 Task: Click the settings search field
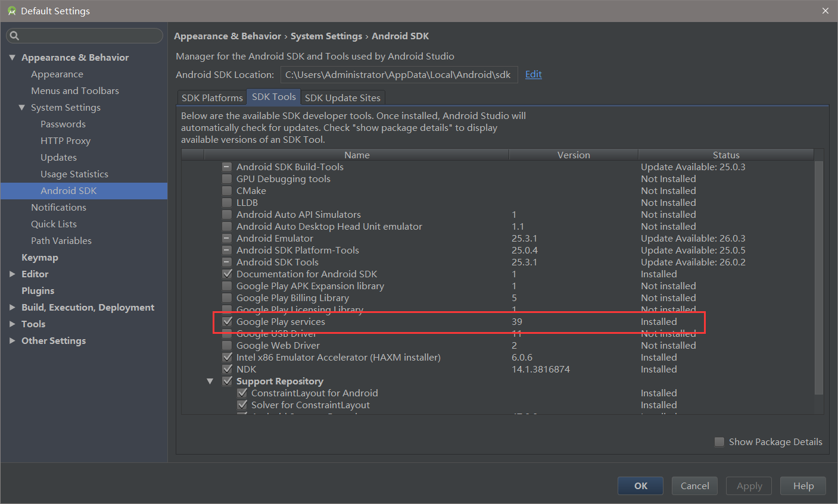85,36
